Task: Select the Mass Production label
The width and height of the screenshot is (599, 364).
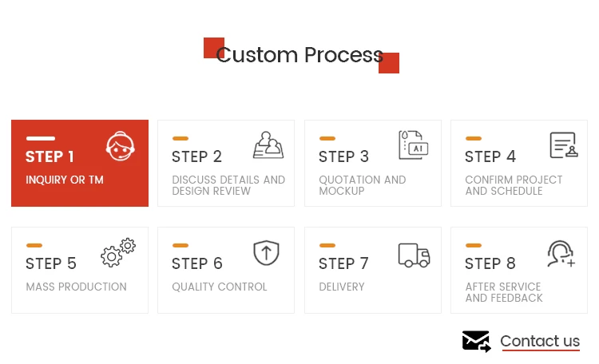Action: pos(76,287)
